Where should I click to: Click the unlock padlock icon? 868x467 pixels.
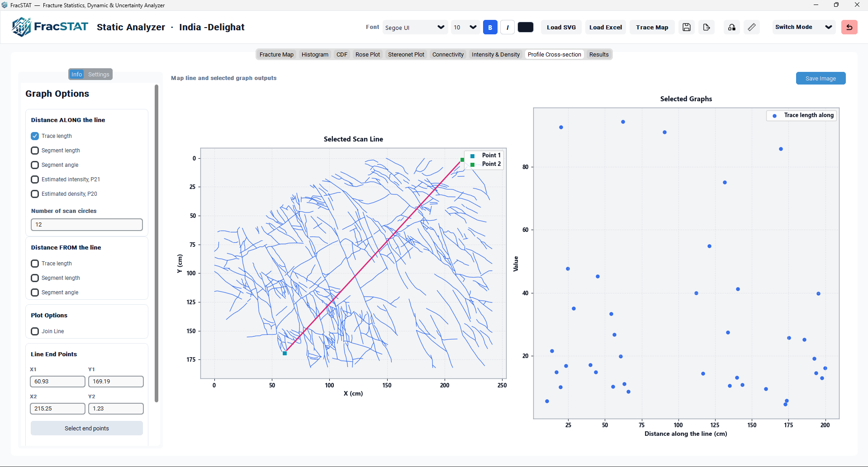(x=731, y=27)
